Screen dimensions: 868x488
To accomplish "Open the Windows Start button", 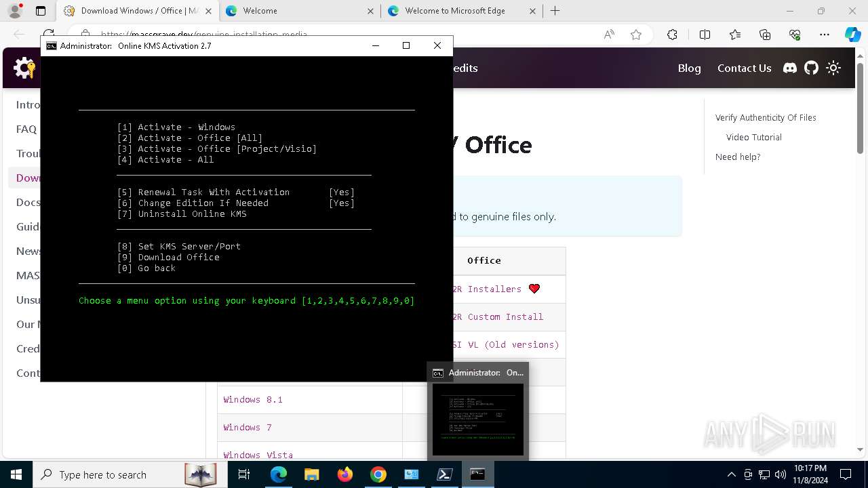I will point(16,474).
